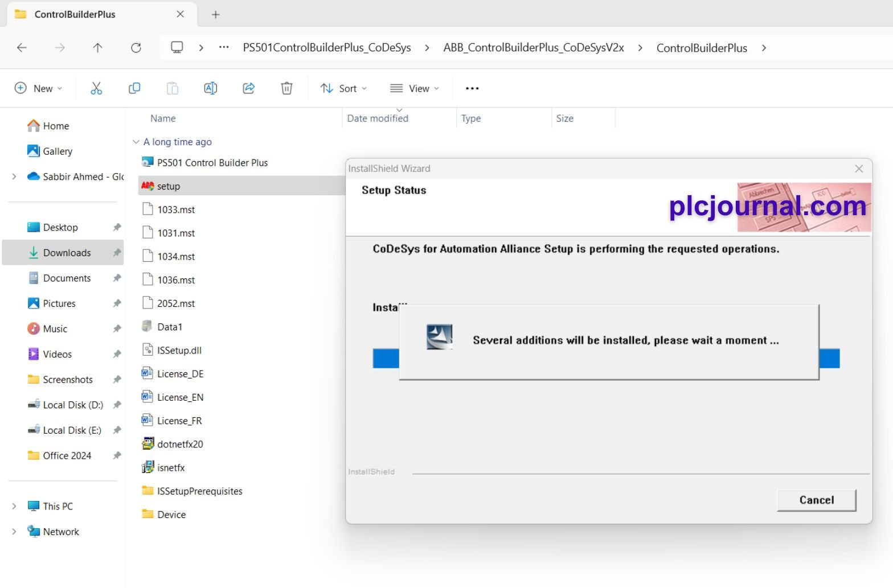
Task: Refresh the current folder view
Action: click(136, 48)
